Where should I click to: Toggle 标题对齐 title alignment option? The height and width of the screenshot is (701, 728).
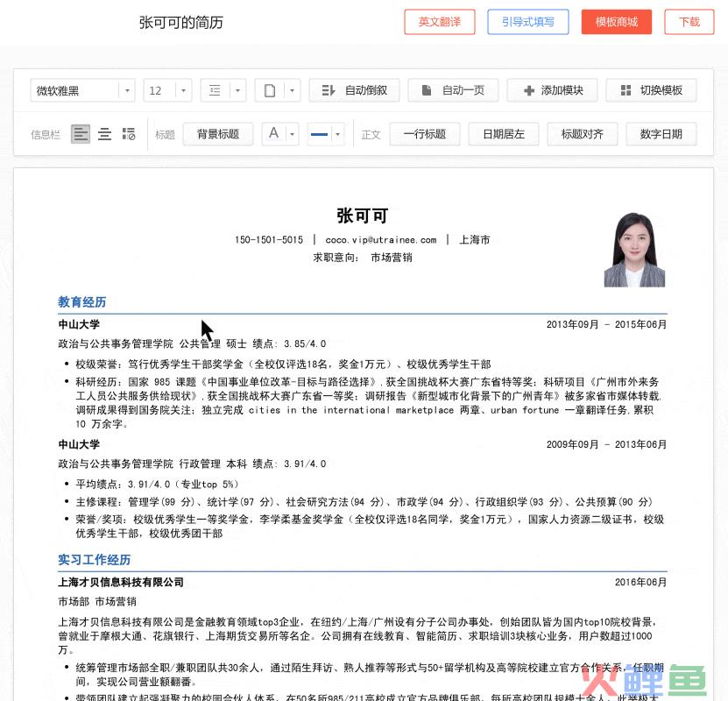[583, 134]
